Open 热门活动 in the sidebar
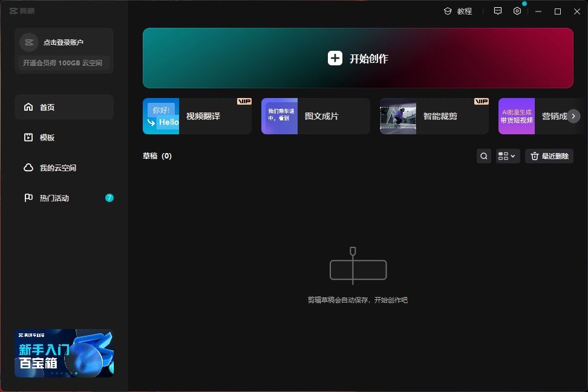The height and width of the screenshot is (392, 588). pyautogui.click(x=54, y=198)
